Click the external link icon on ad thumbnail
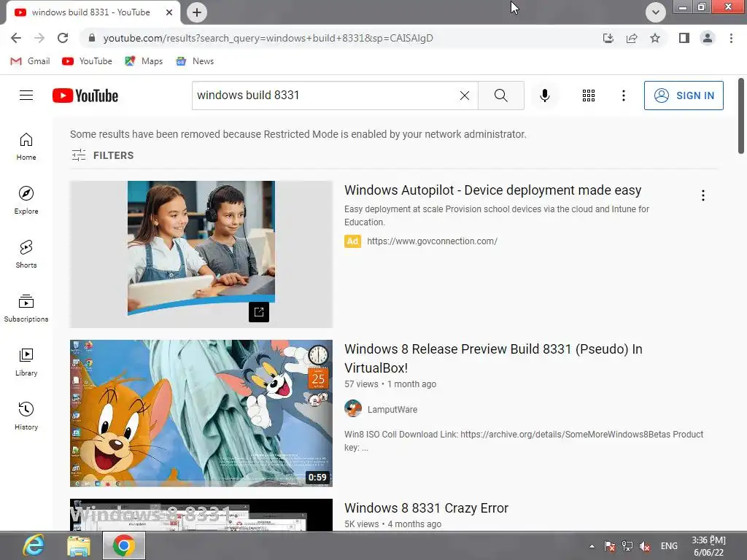 click(259, 312)
